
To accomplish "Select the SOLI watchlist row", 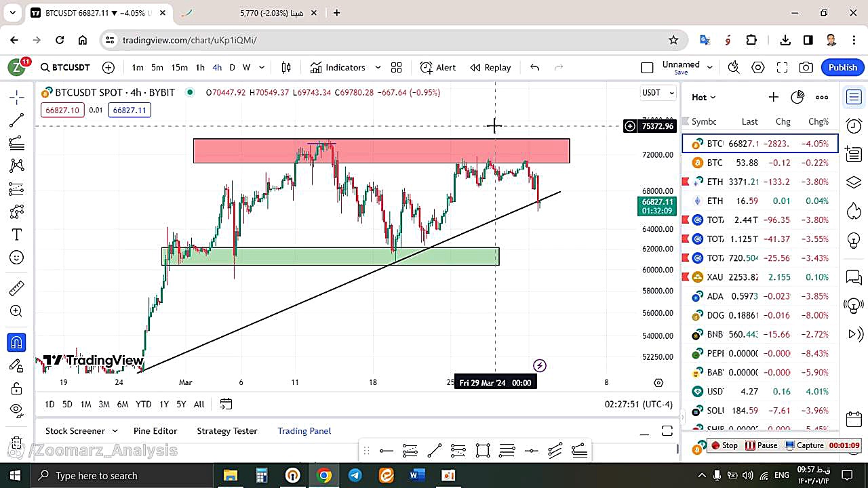I will click(760, 411).
